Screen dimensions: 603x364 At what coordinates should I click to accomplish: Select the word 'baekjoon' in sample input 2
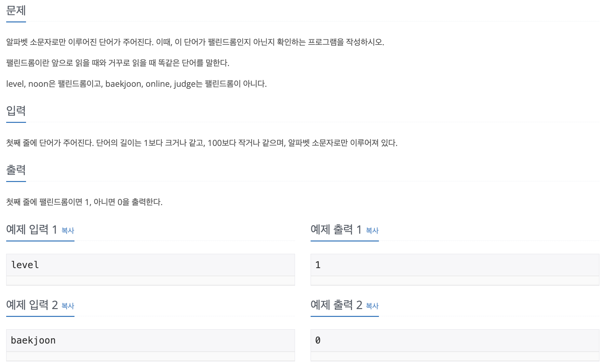(33, 340)
